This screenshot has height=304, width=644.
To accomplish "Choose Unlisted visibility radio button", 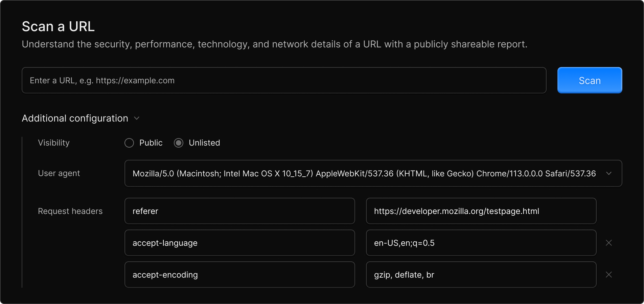I will click(179, 143).
